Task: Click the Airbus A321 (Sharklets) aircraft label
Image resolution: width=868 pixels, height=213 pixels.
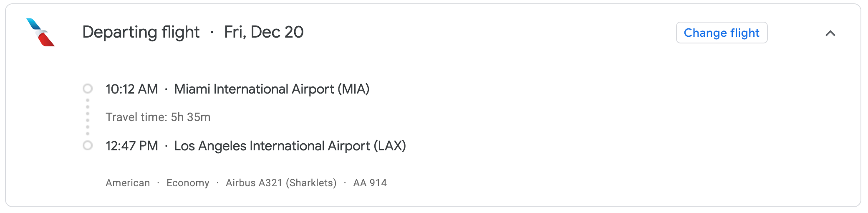Action: 281,183
